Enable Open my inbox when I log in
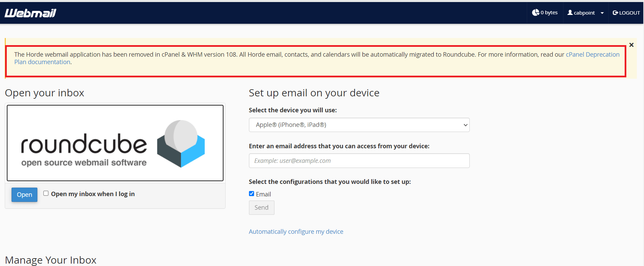Image resolution: width=644 pixels, height=266 pixels. tap(46, 193)
